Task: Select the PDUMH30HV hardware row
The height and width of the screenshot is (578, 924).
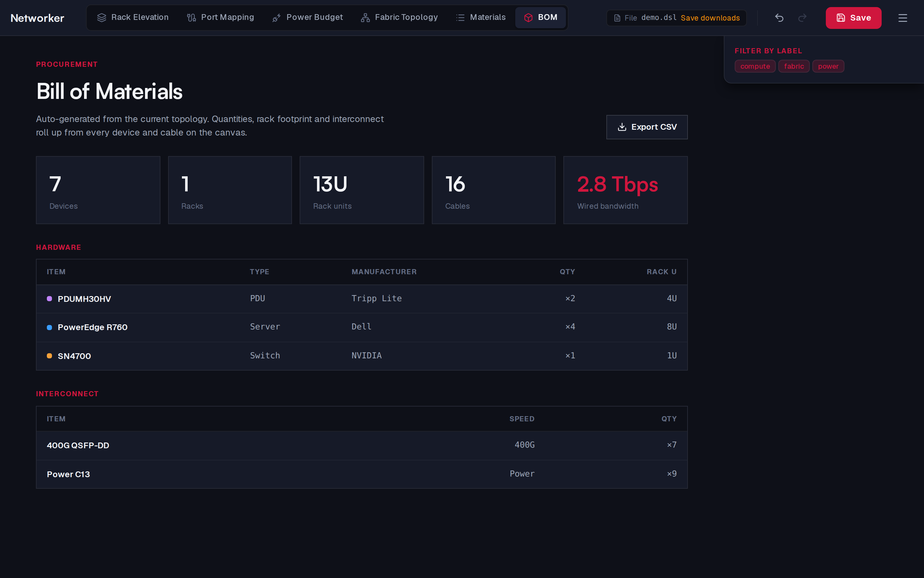Action: (x=362, y=299)
